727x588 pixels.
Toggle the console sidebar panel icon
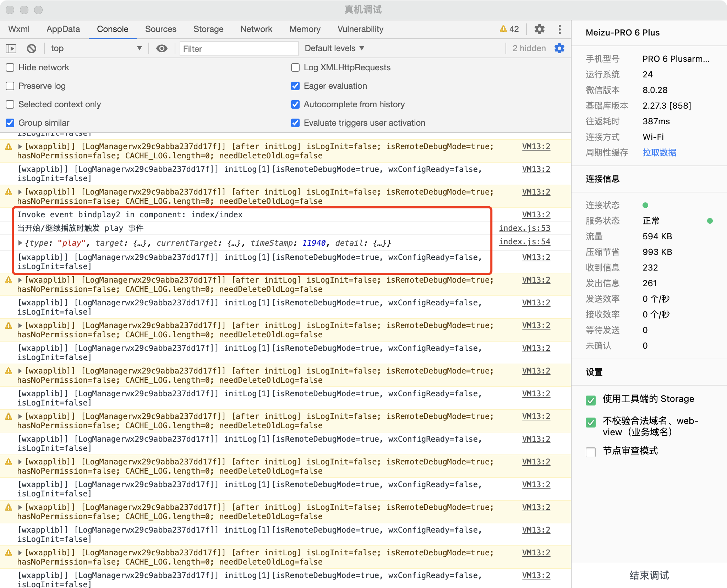[x=11, y=48]
